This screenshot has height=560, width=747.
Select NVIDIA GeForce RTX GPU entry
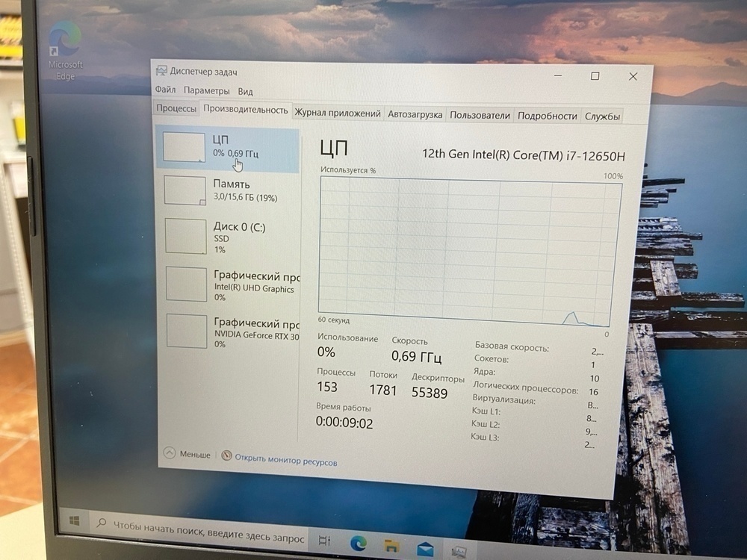(231, 332)
